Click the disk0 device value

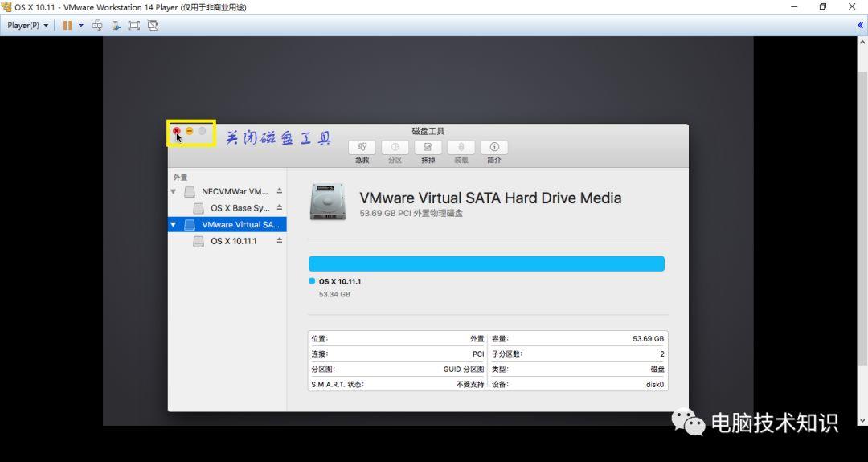pyautogui.click(x=655, y=385)
